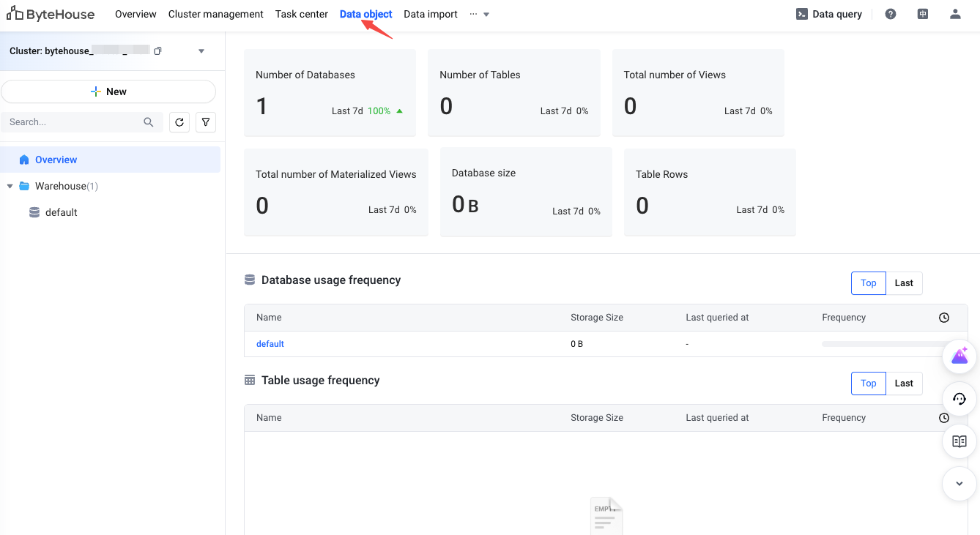980x535 pixels.
Task: Open the help question mark icon
Action: pyautogui.click(x=891, y=14)
